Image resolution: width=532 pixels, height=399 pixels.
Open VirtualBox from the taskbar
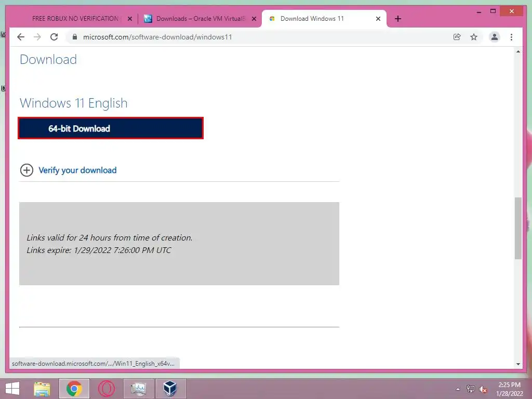pyautogui.click(x=170, y=389)
